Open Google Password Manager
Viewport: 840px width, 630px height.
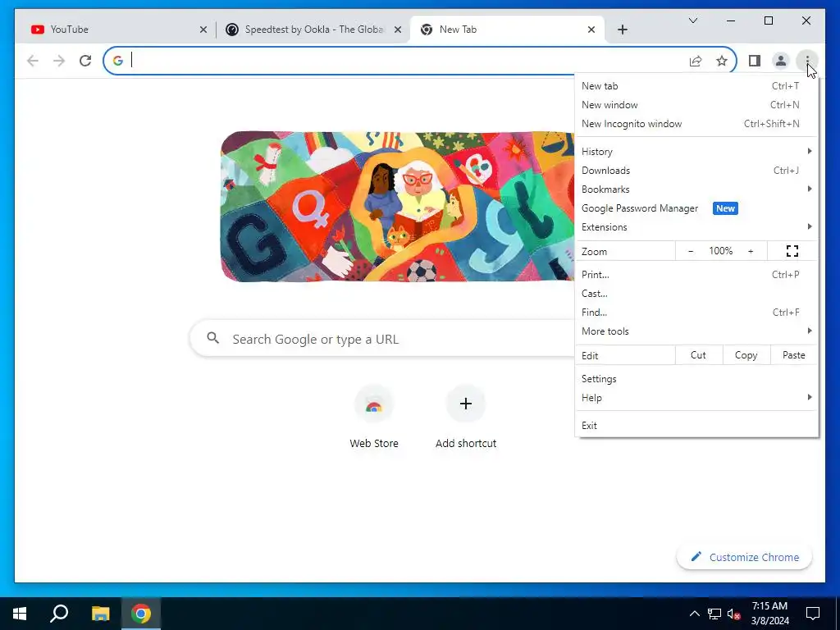(696, 208)
